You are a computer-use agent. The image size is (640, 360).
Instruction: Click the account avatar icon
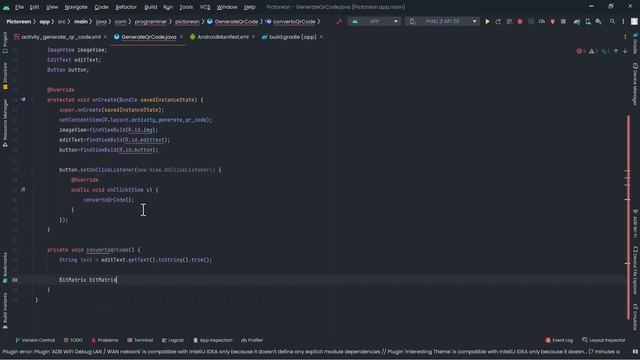click(x=634, y=21)
